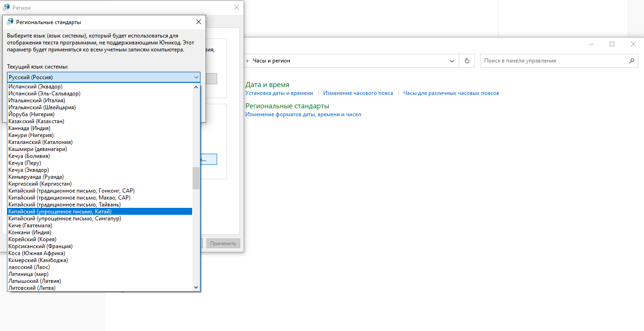Pick Литовский (Литва) option

tap(100, 288)
